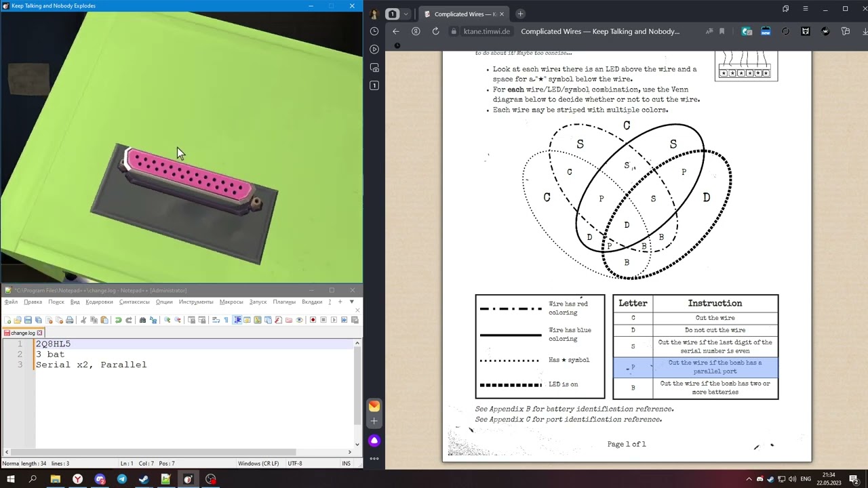Open Steam from the taskbar
Viewport: 868px width, 488px height.
coord(144,479)
